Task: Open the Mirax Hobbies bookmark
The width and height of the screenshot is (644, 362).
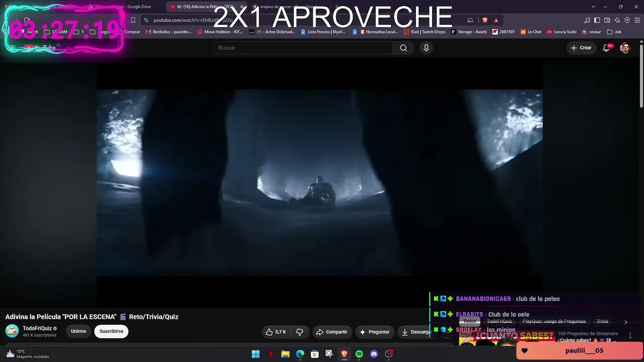Action: coord(220,32)
